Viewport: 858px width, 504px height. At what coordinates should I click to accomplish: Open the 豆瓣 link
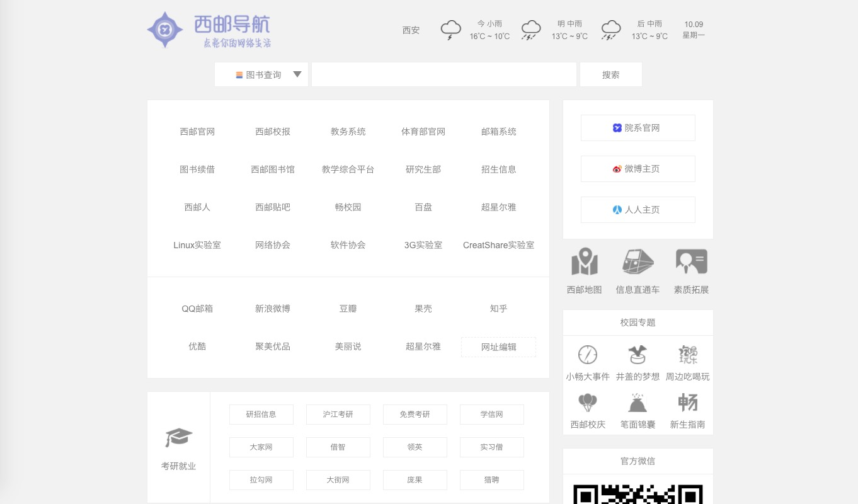pos(348,309)
